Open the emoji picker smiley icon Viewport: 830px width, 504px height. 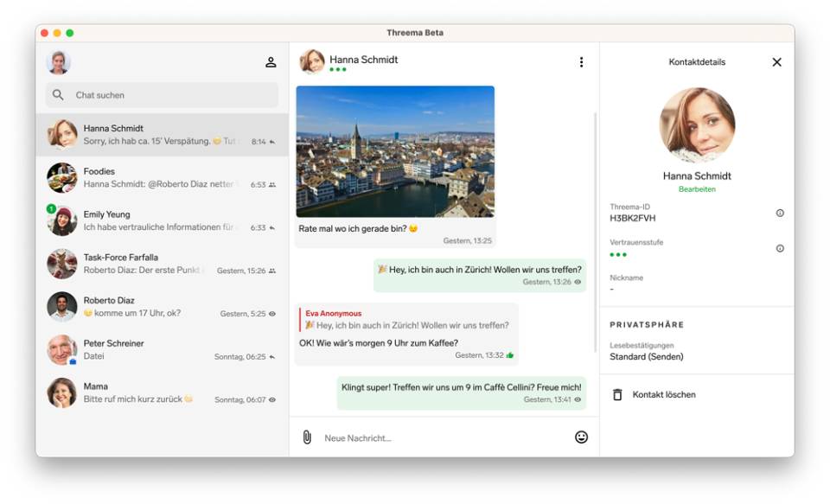(x=581, y=437)
